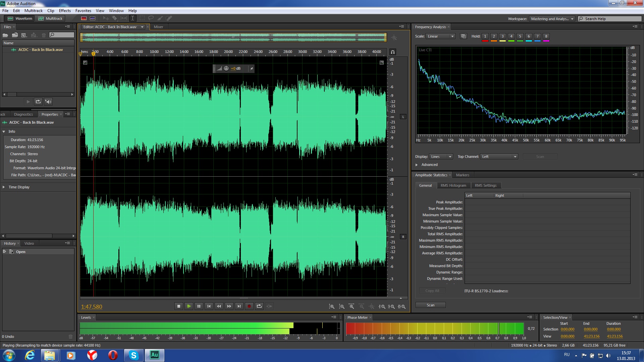Zoom navigator full icon beside overview
This screenshot has width=644, height=362.
tap(394, 38)
